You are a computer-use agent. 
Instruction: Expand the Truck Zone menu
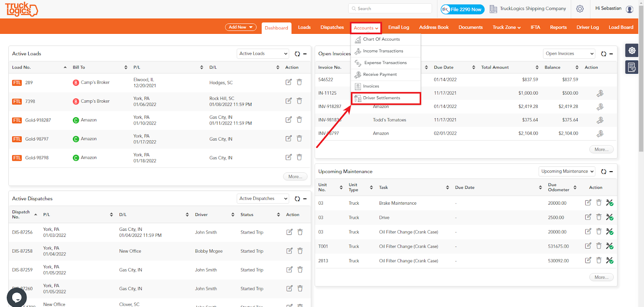coord(506,27)
